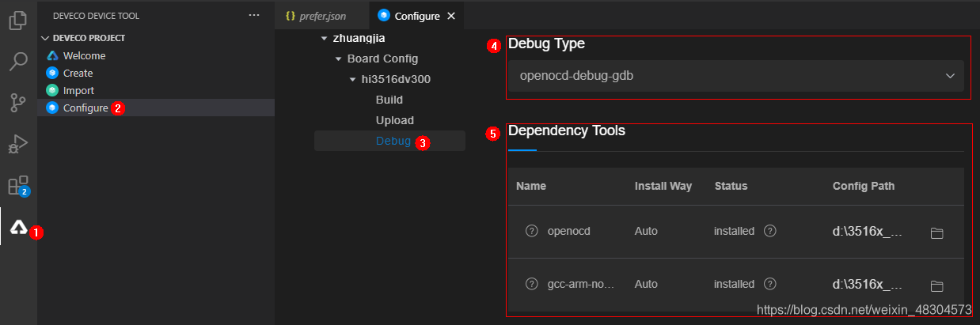
Task: Open the DevEco Device Tool icon
Action: (18, 227)
